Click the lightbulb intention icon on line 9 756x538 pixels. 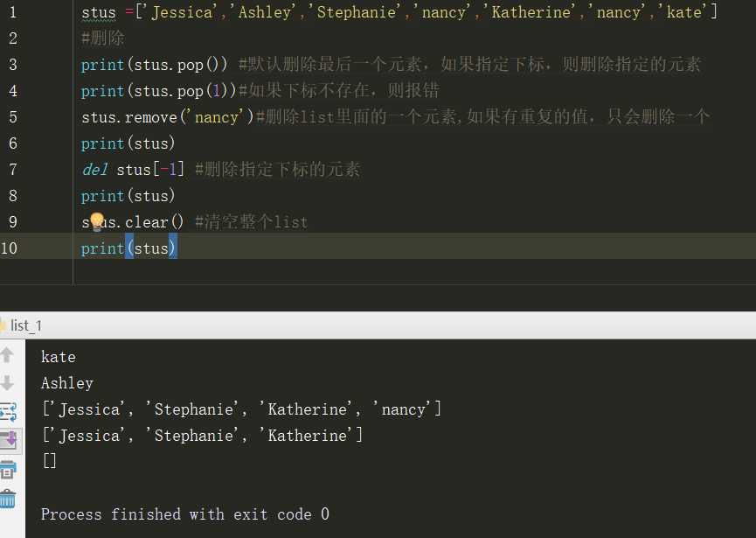[97, 221]
